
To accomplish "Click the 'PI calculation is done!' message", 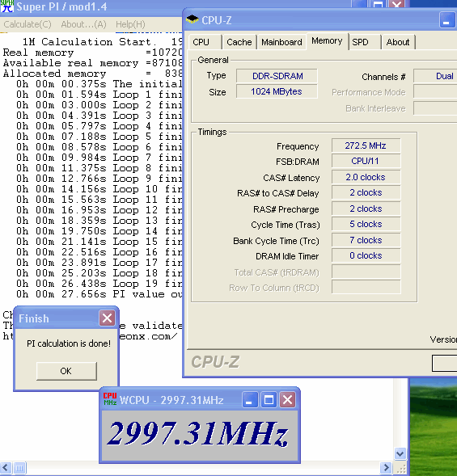I will point(69,343).
